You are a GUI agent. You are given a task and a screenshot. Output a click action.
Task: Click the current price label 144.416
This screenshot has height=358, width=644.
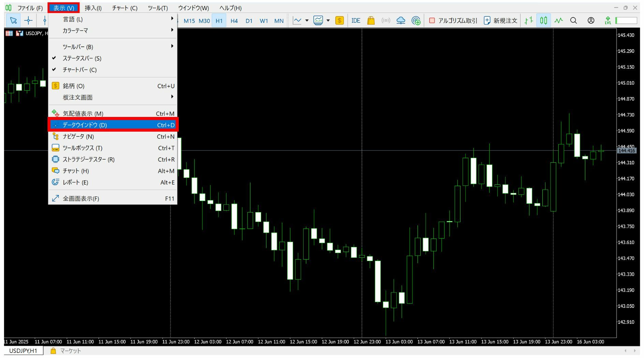pyautogui.click(x=626, y=151)
